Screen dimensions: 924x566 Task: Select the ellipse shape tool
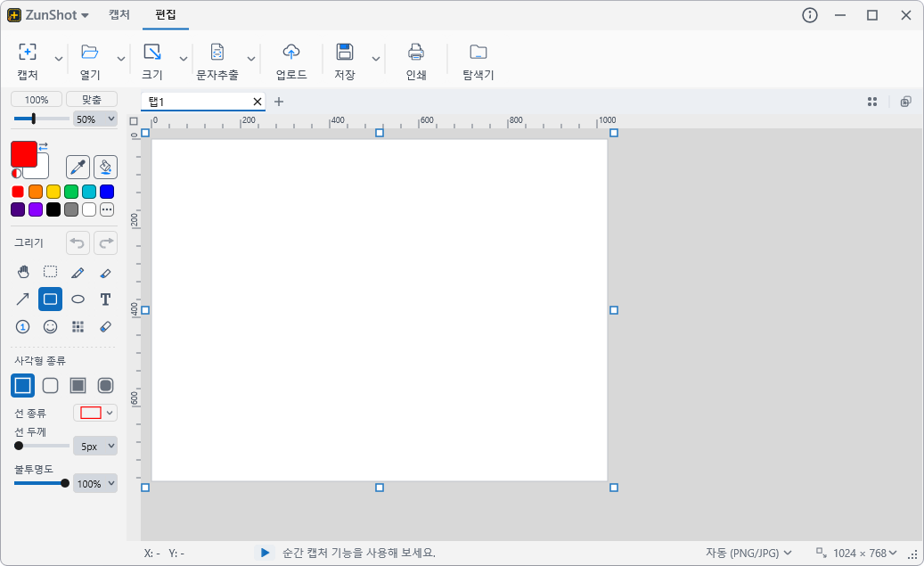click(78, 299)
